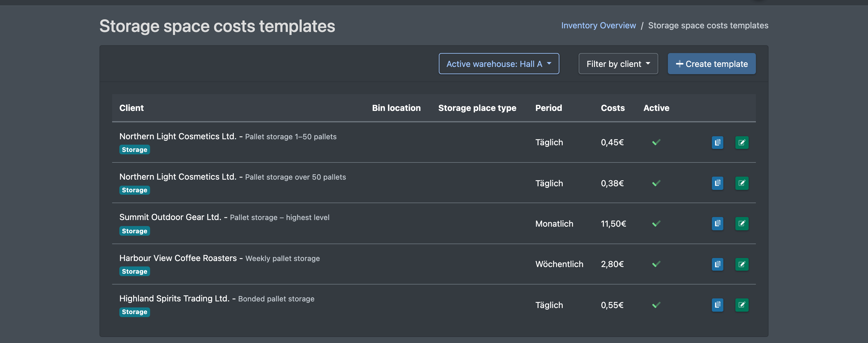
Task: Click the Active column header
Action: (x=656, y=108)
